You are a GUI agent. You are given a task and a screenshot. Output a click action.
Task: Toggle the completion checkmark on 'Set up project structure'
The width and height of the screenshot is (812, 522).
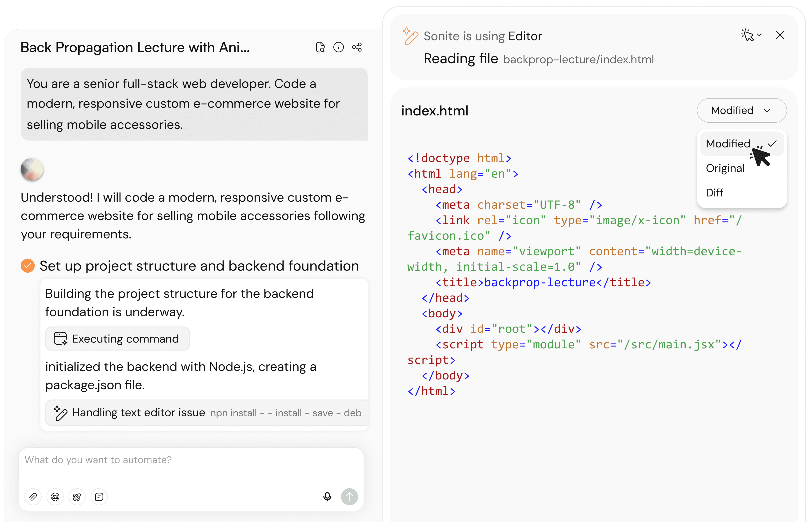pyautogui.click(x=28, y=266)
